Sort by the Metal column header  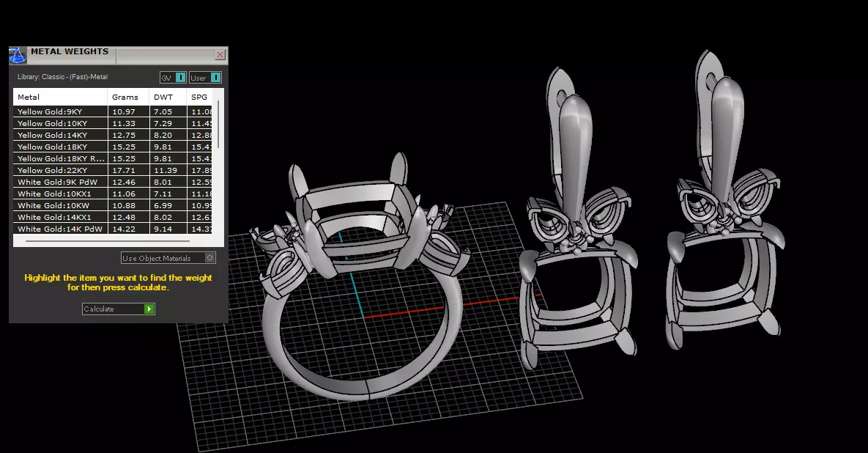(60, 97)
